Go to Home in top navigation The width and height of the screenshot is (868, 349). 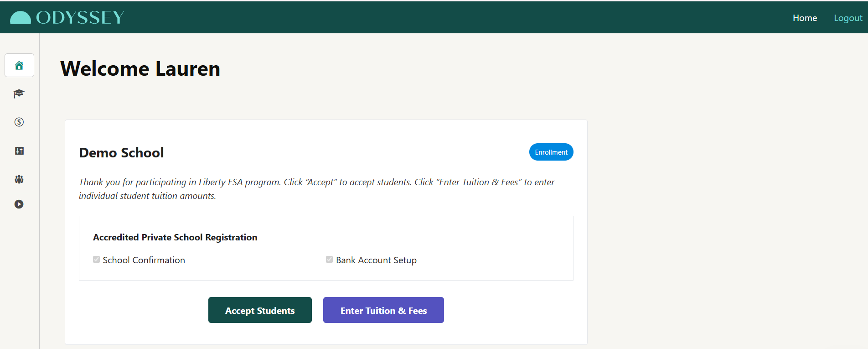click(x=805, y=18)
